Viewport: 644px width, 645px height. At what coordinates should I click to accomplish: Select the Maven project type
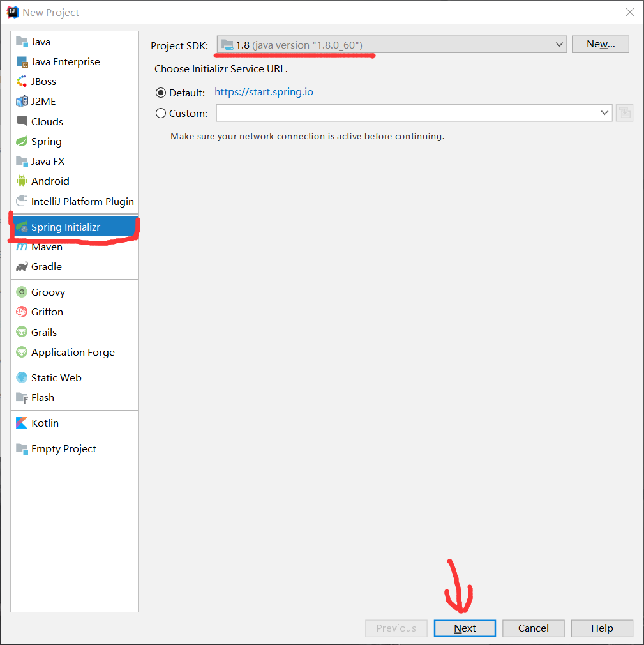pos(45,247)
